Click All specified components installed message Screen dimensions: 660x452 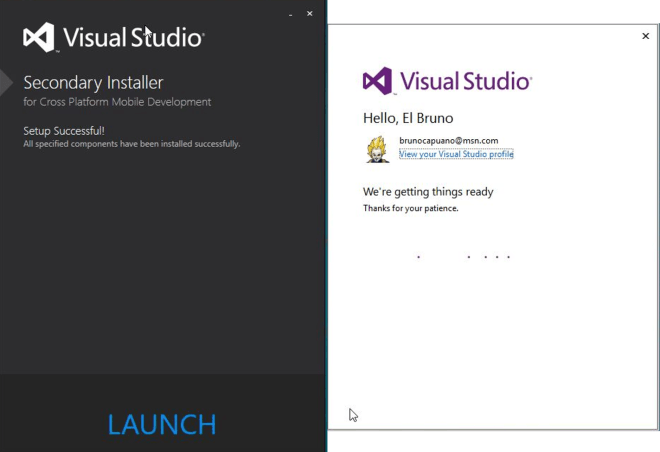tap(132, 144)
